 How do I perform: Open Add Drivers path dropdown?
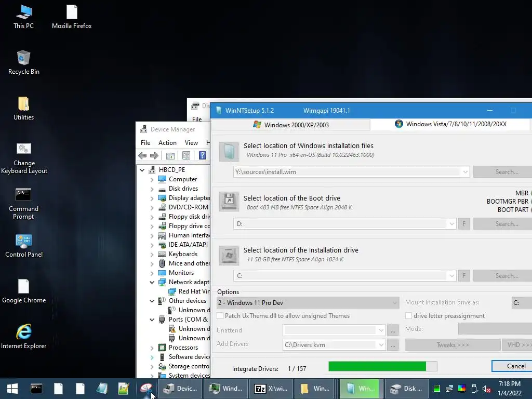click(x=381, y=345)
